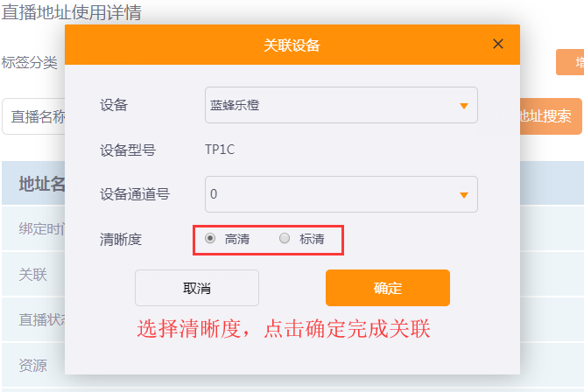Select the 高清 radio button
The height and width of the screenshot is (392, 584).
tap(210, 238)
